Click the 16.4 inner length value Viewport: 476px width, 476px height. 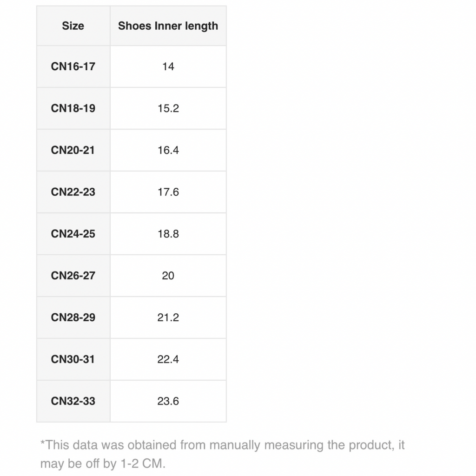(168, 150)
